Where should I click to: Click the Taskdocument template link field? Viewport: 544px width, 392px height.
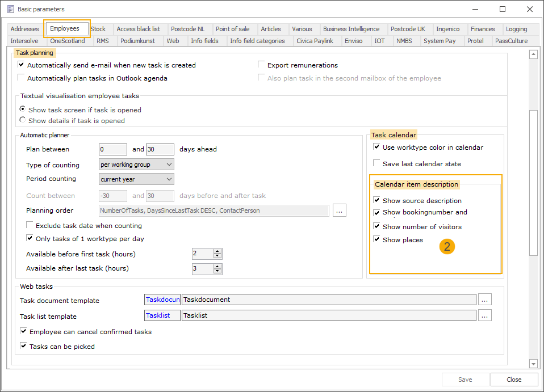pos(162,300)
